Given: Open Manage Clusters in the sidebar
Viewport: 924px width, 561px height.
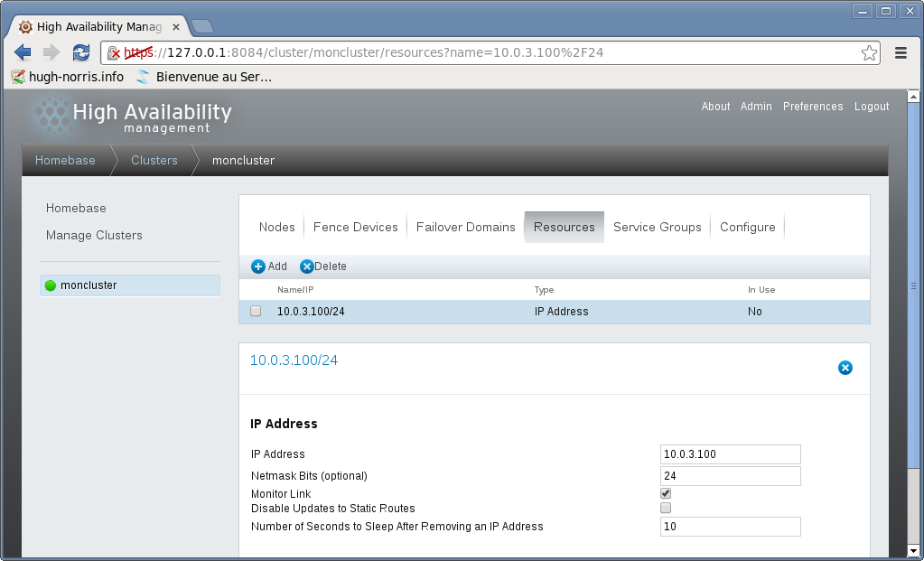Looking at the screenshot, I should click(x=94, y=235).
